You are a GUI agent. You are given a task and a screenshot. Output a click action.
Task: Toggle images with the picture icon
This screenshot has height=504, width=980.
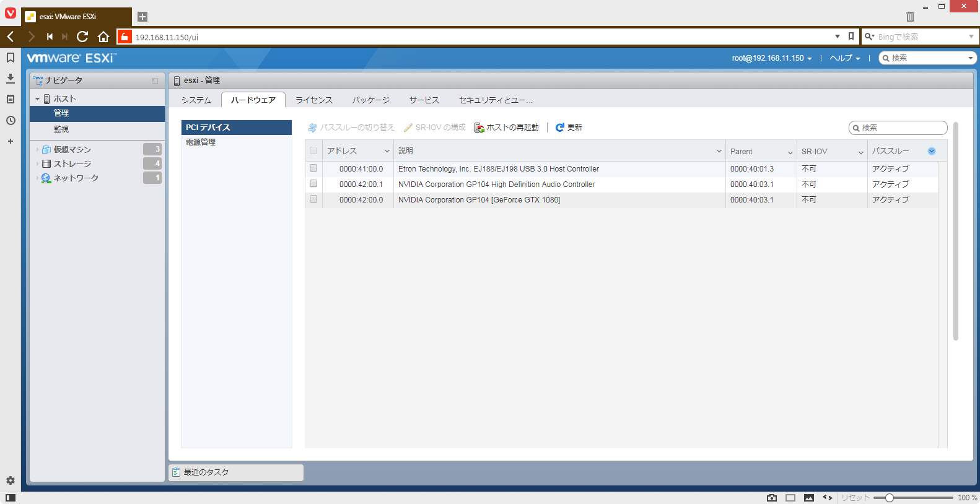pyautogui.click(x=809, y=497)
